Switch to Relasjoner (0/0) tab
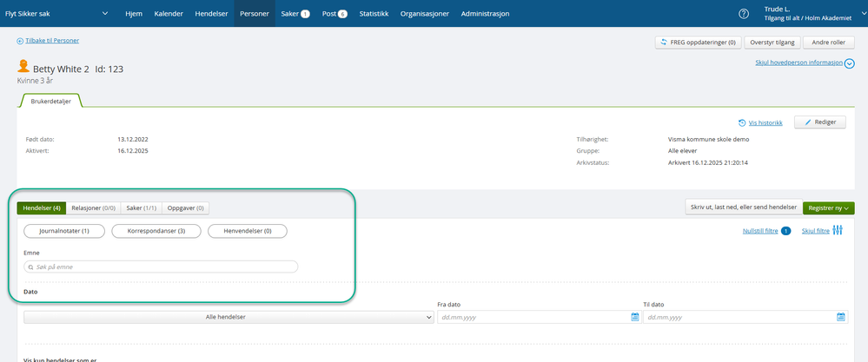This screenshot has height=362, width=868. [94, 208]
